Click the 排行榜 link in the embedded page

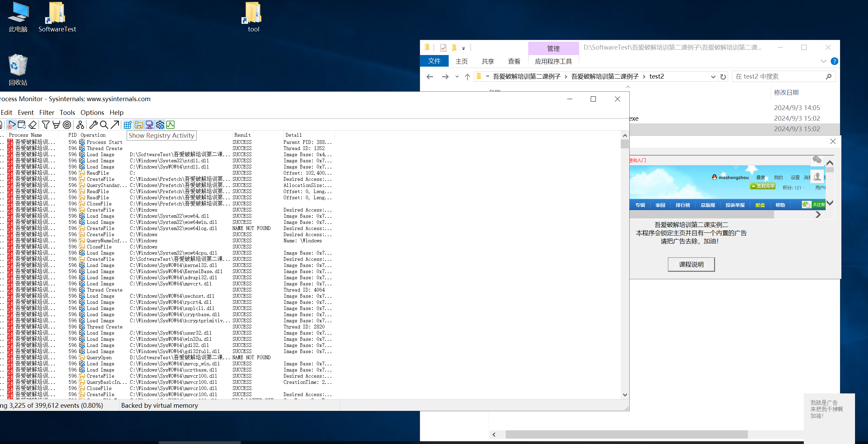point(683,205)
